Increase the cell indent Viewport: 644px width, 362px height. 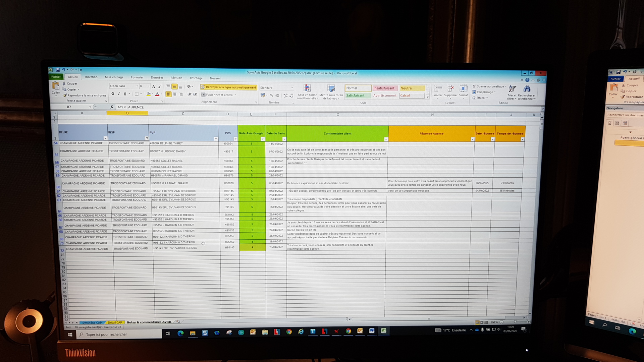(x=195, y=95)
